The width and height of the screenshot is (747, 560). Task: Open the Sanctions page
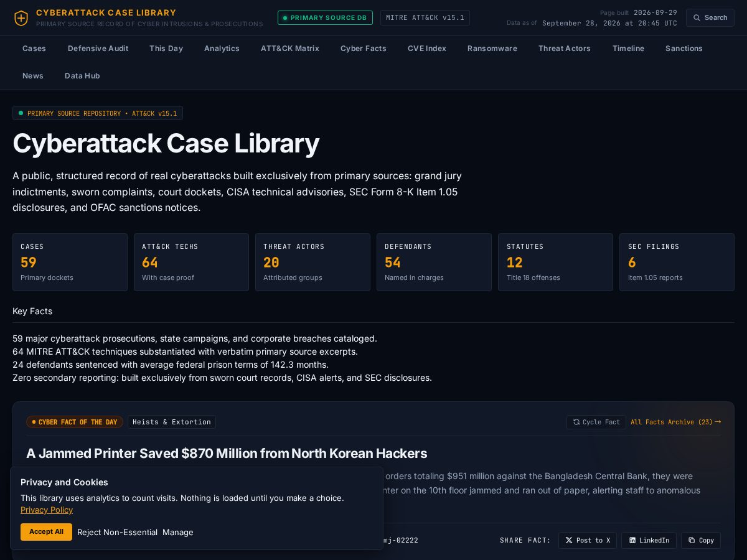(684, 49)
